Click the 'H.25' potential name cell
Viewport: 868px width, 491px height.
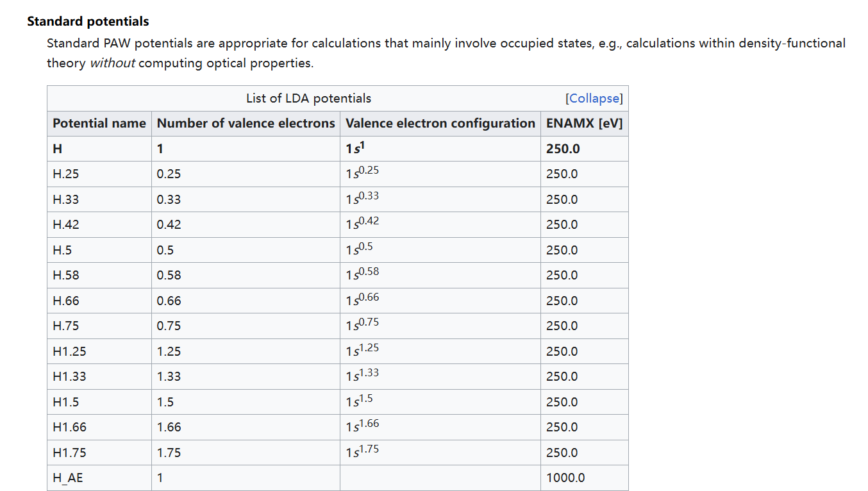[99, 174]
